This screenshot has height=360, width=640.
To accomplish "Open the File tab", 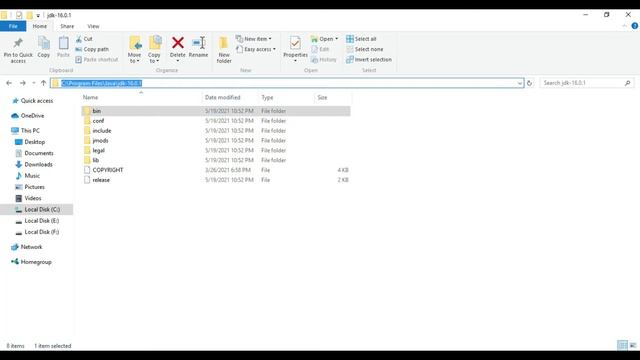I will pos(13,26).
